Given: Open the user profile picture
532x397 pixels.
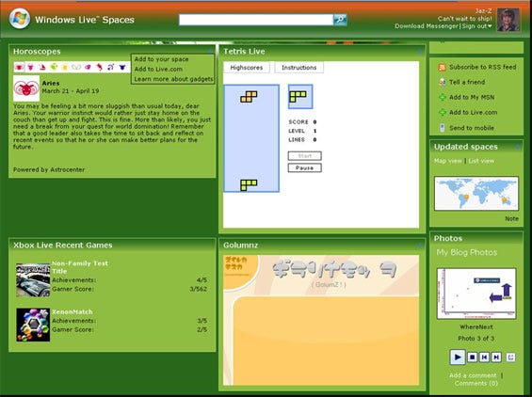Looking at the screenshot, I should pos(508,20).
